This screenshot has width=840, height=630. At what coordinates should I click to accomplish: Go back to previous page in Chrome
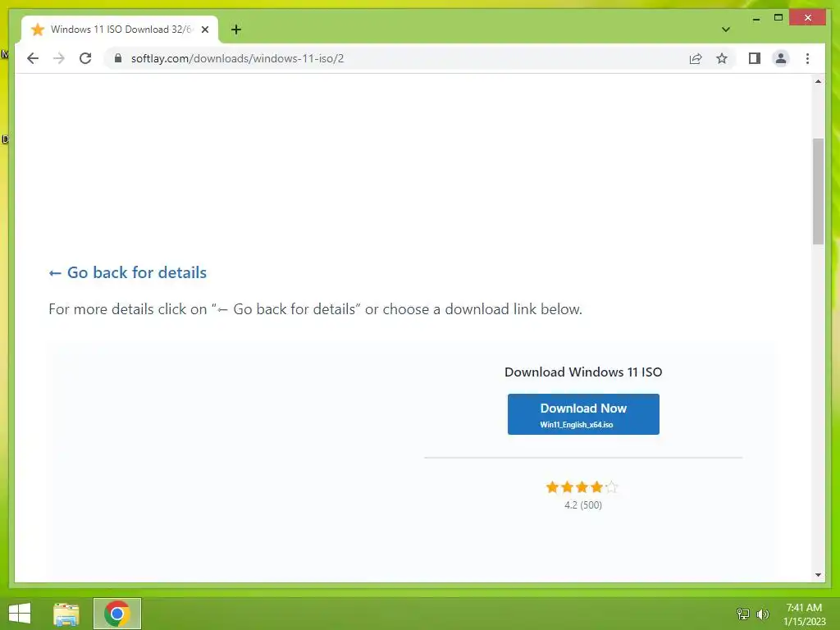pos(33,58)
